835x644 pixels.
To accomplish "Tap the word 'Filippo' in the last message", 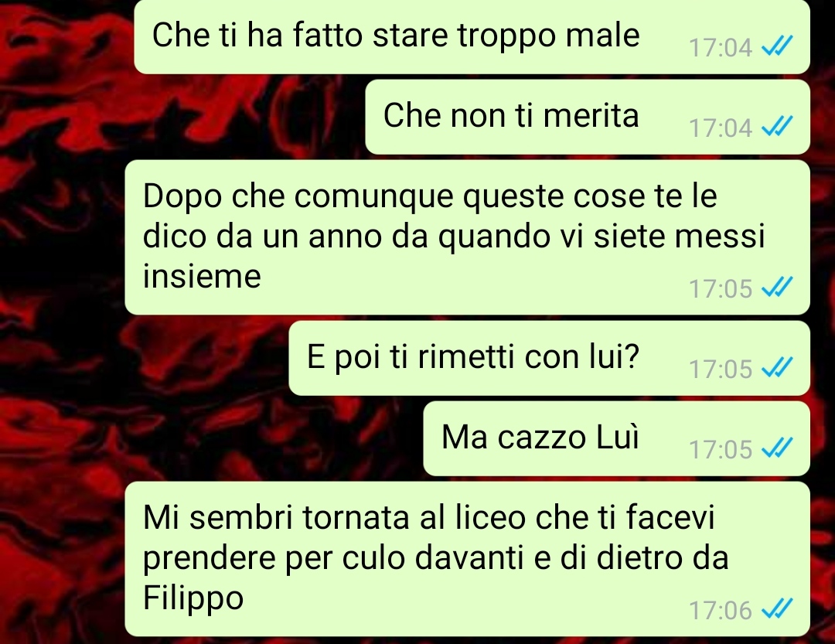I will point(193,598).
